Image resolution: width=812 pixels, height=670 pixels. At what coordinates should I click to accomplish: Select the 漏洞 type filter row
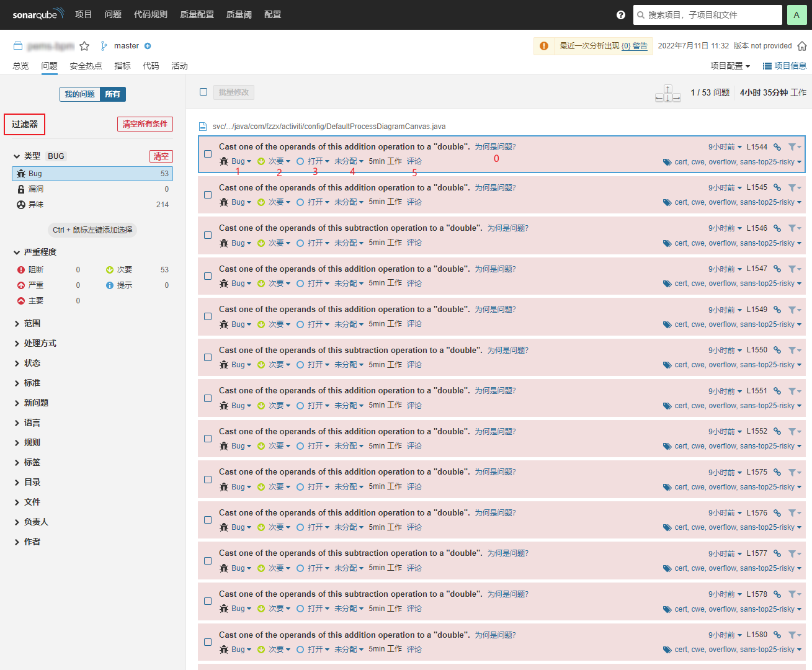point(92,189)
